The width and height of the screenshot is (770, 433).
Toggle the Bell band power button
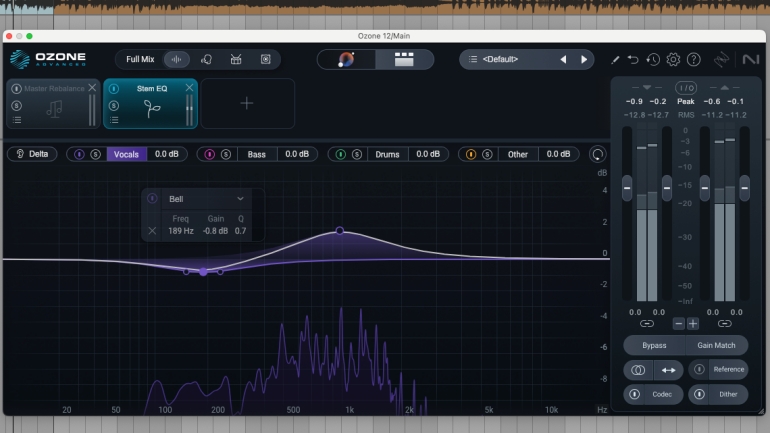click(152, 198)
